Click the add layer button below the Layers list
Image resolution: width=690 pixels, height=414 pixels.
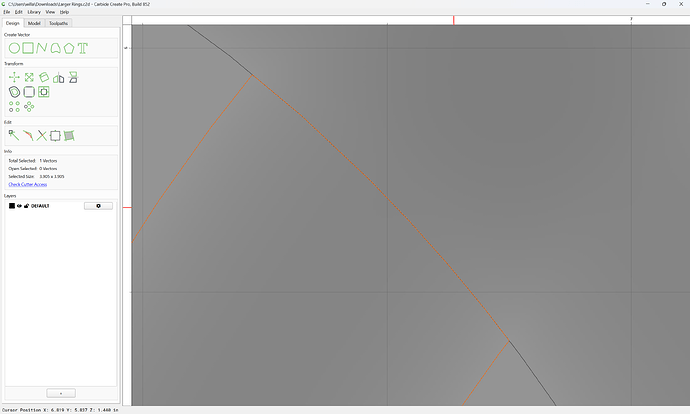pyautogui.click(x=61, y=393)
